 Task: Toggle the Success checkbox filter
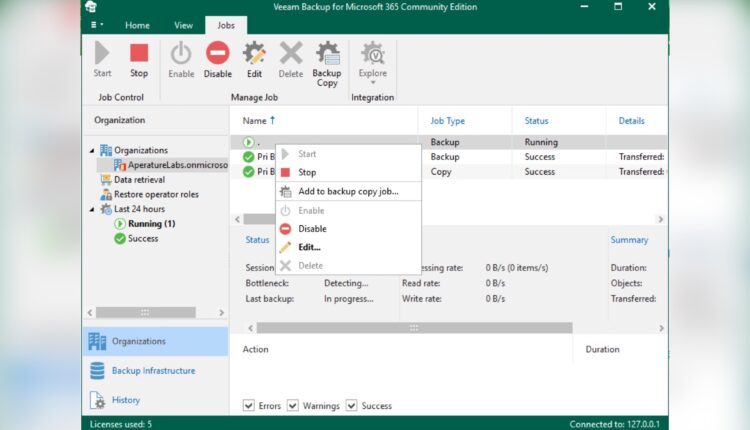[x=352, y=406]
